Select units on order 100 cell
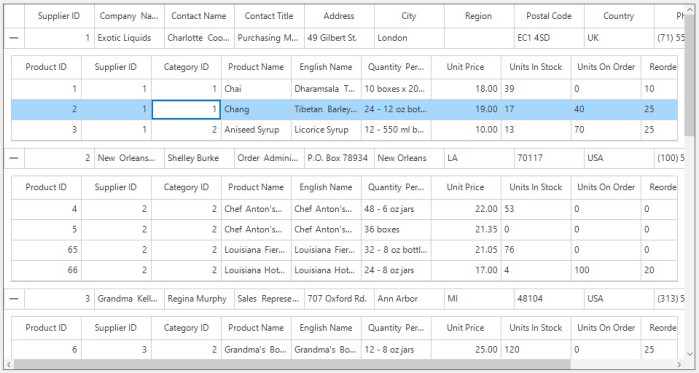Image resolution: width=699 pixels, height=373 pixels. [606, 271]
